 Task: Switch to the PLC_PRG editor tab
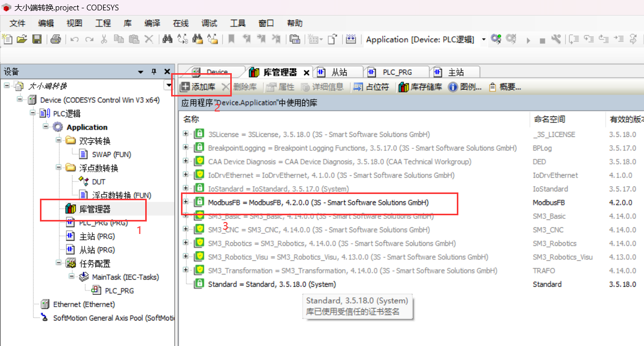(397, 72)
